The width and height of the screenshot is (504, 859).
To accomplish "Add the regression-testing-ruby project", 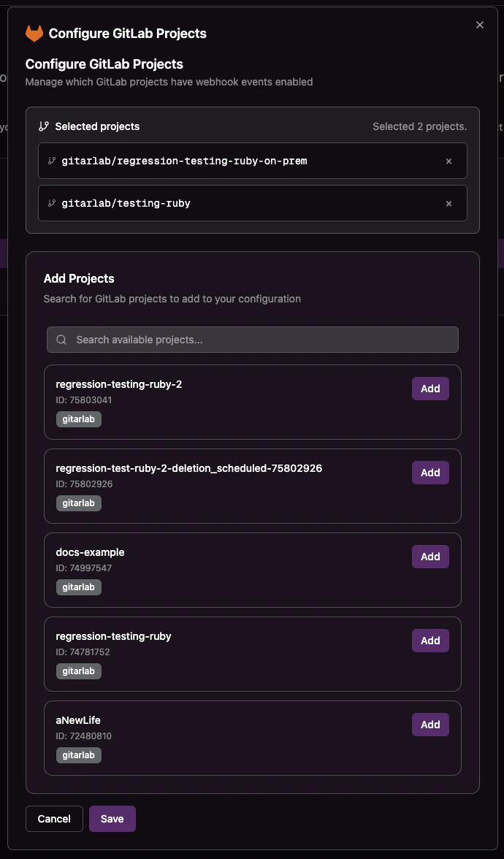I will [430, 640].
